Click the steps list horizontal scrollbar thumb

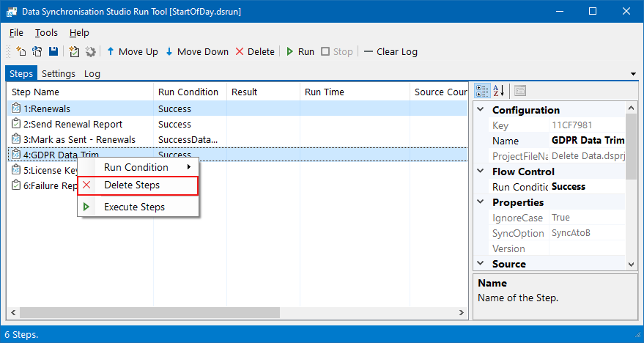(x=149, y=313)
